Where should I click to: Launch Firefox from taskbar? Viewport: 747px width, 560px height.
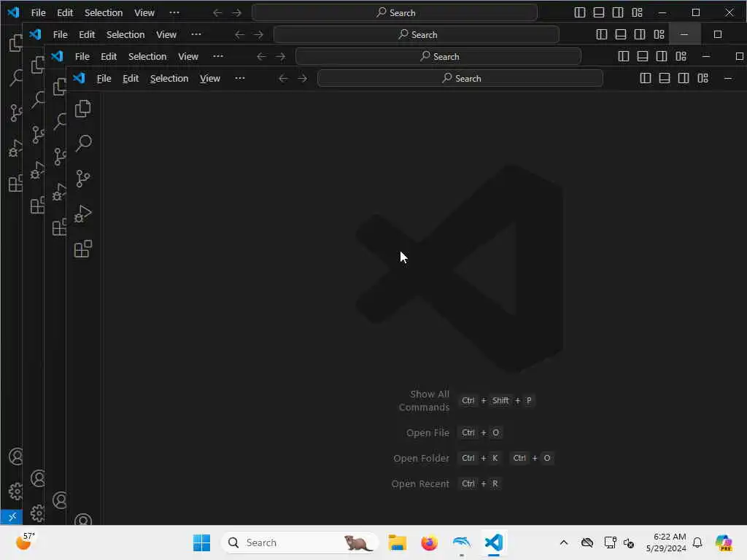[x=429, y=542]
